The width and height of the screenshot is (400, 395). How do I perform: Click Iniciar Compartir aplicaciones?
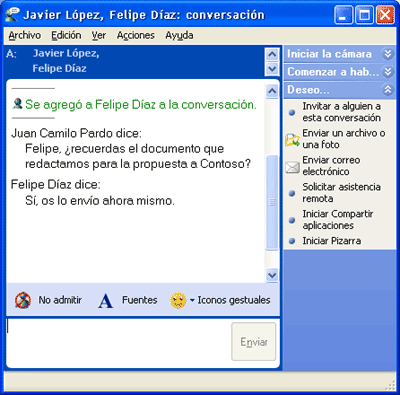338,220
